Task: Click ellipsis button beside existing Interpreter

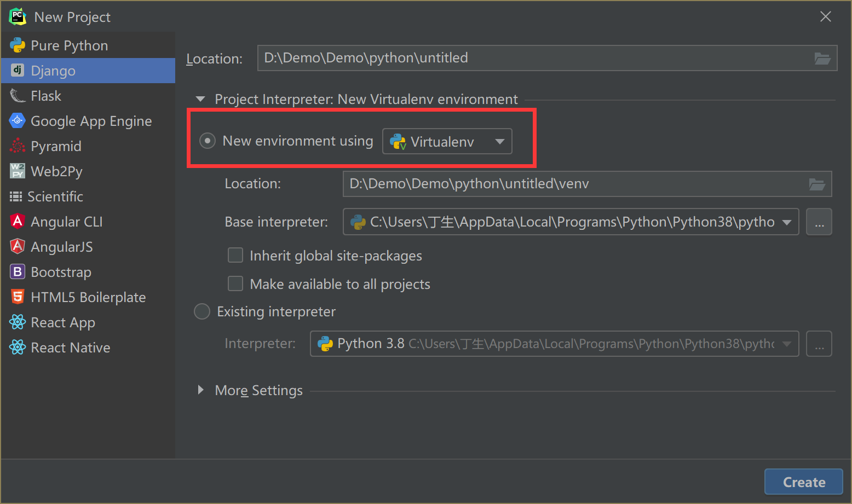Action: point(819,344)
